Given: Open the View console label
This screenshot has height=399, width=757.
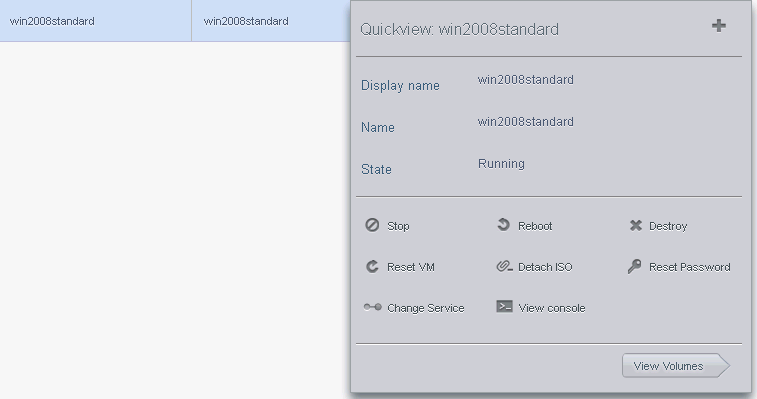Looking at the screenshot, I should [552, 308].
